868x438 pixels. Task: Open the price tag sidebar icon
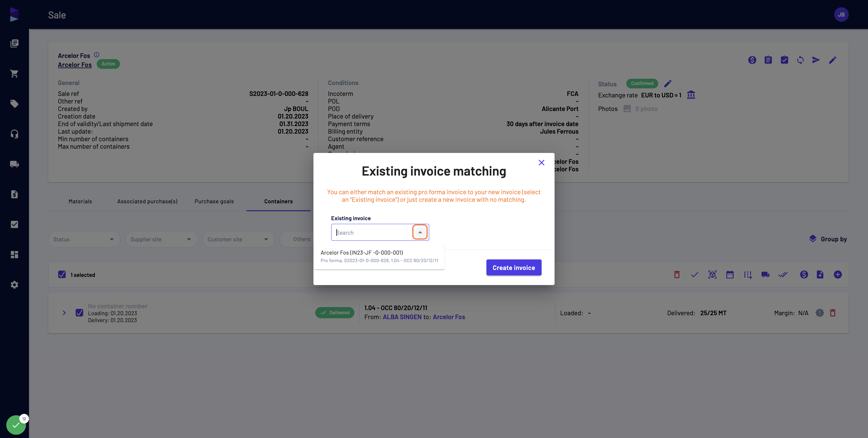(x=14, y=104)
